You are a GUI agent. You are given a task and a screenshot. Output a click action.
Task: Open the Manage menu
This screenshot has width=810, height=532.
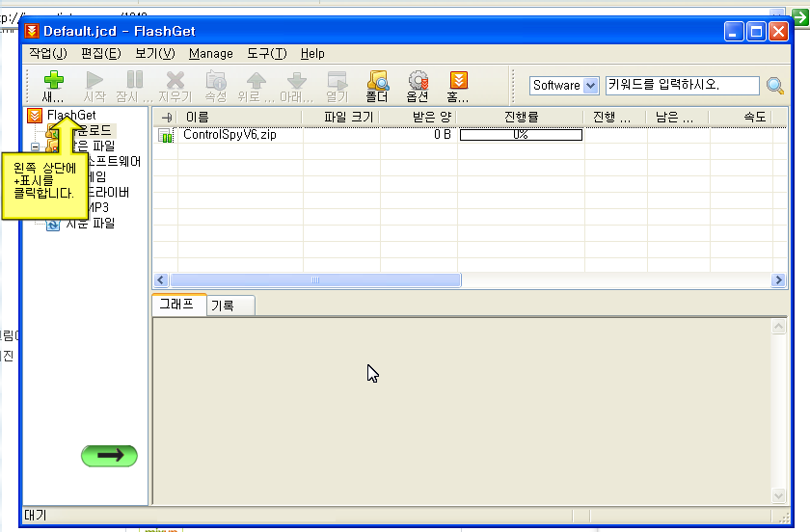coord(210,54)
